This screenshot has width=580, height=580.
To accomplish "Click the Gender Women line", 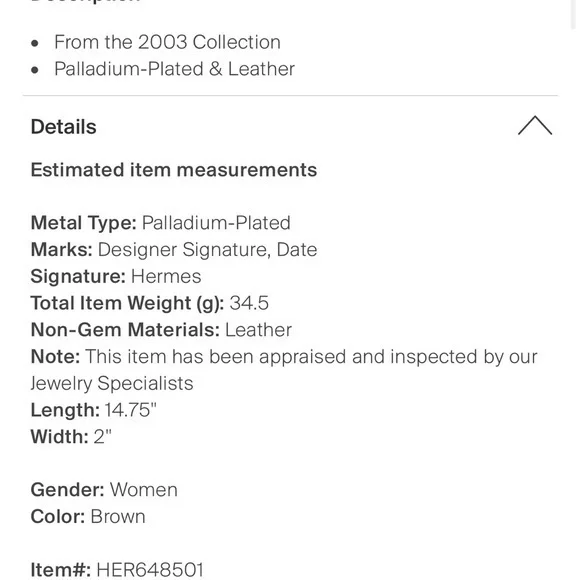I will [x=104, y=490].
